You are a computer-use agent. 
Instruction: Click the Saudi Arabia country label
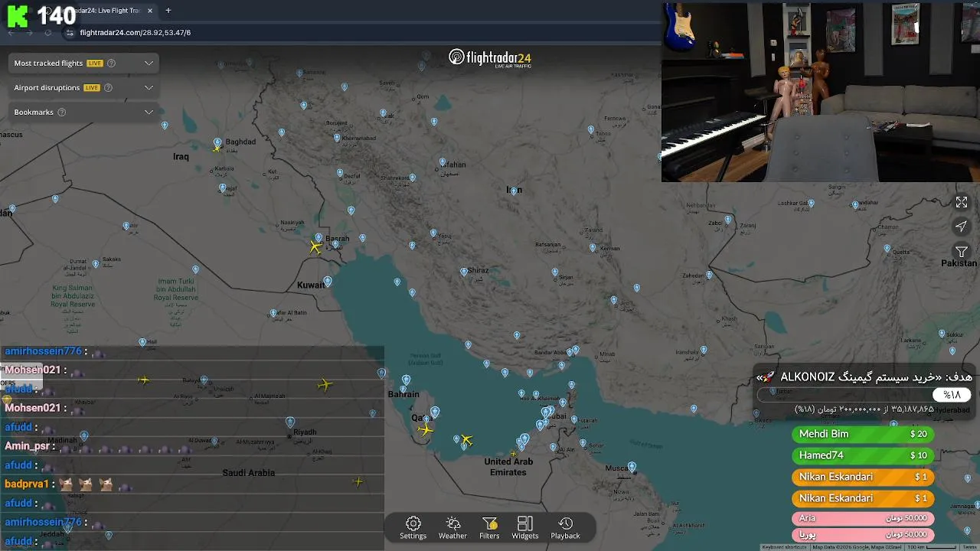pos(248,473)
